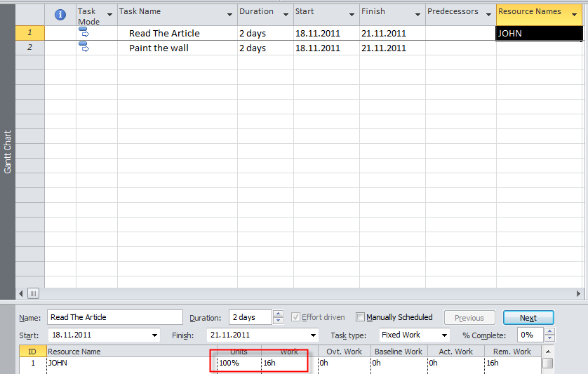Increase the Duration spinner value

click(x=279, y=314)
